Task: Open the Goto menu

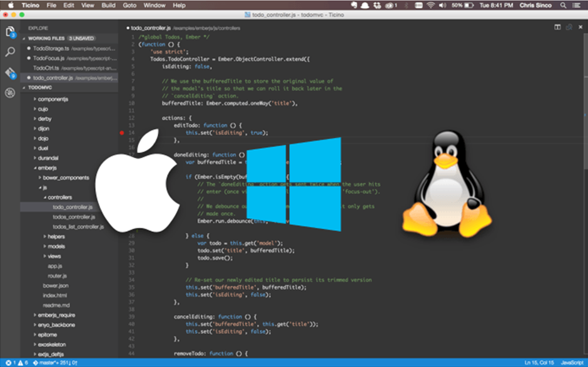Action: (129, 5)
